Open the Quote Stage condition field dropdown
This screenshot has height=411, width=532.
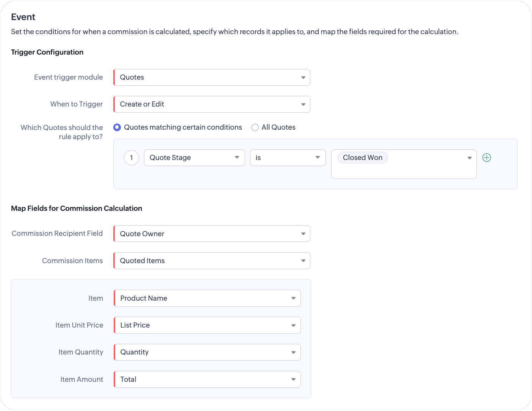pyautogui.click(x=194, y=158)
